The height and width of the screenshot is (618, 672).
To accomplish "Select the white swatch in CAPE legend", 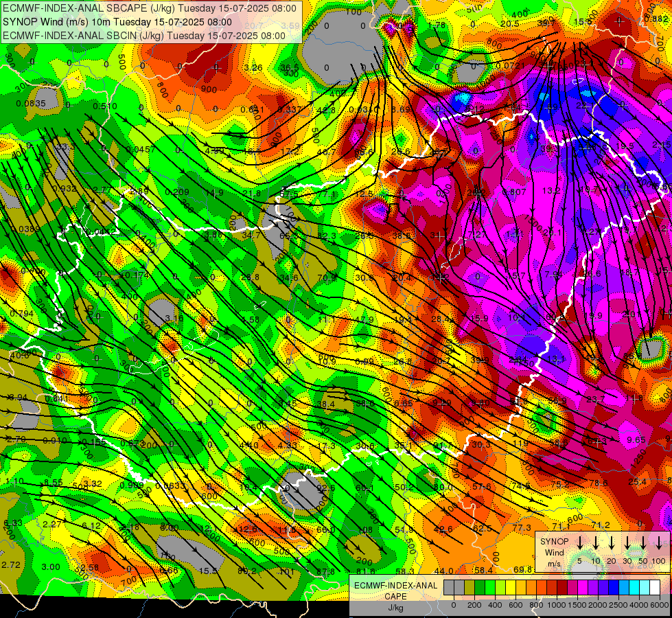I will click(655, 588).
